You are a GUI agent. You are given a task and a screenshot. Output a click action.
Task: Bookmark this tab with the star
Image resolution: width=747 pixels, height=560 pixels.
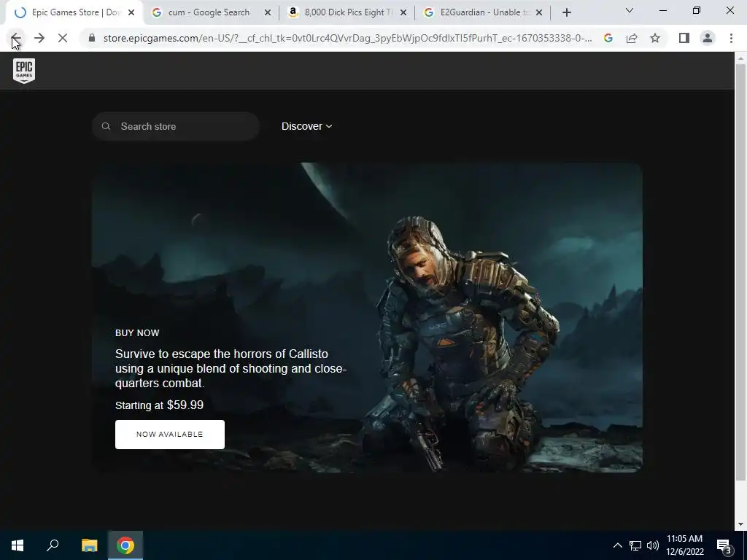click(x=655, y=38)
